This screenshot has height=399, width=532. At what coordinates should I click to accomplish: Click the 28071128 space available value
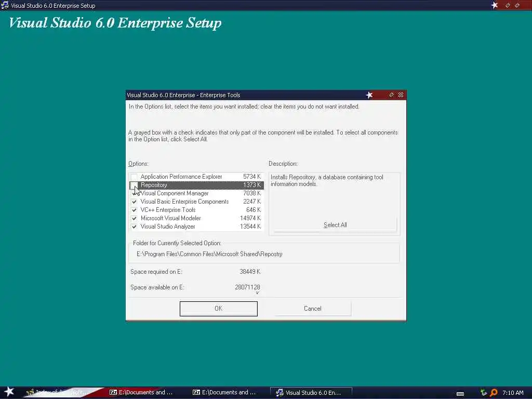(x=247, y=287)
